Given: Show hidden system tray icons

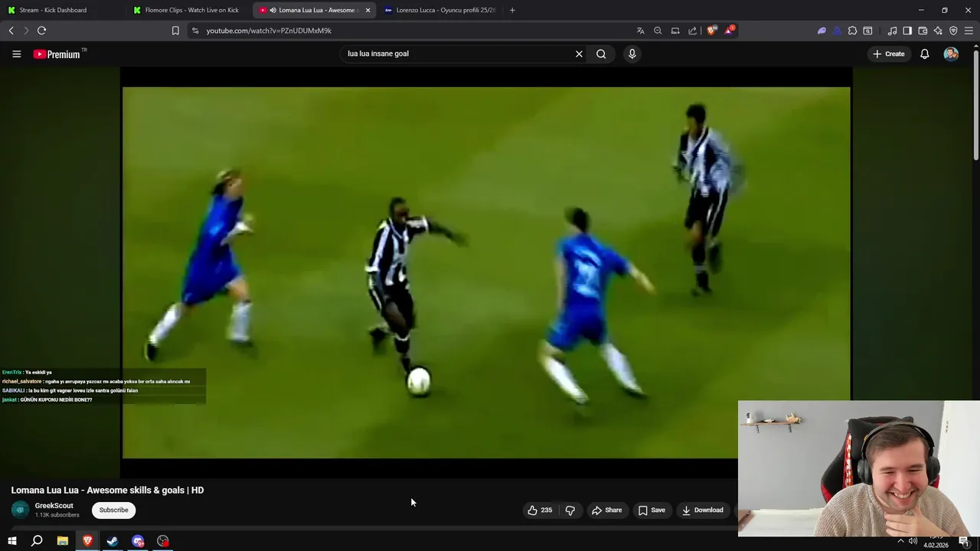Looking at the screenshot, I should [x=900, y=541].
